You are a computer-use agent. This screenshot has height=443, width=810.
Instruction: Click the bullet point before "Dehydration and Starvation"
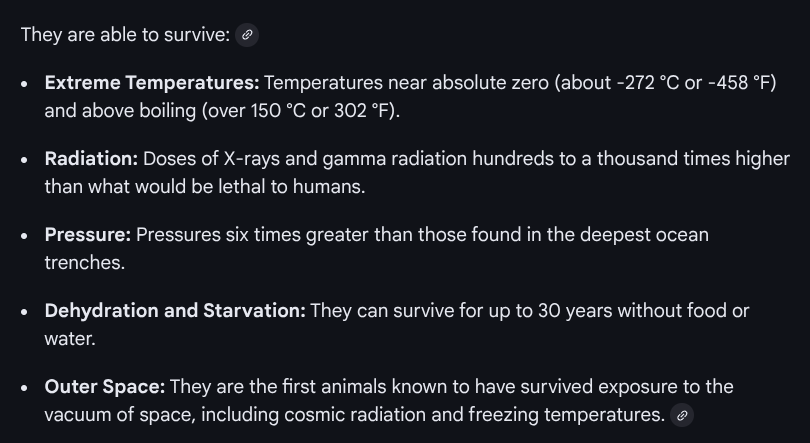point(25,311)
